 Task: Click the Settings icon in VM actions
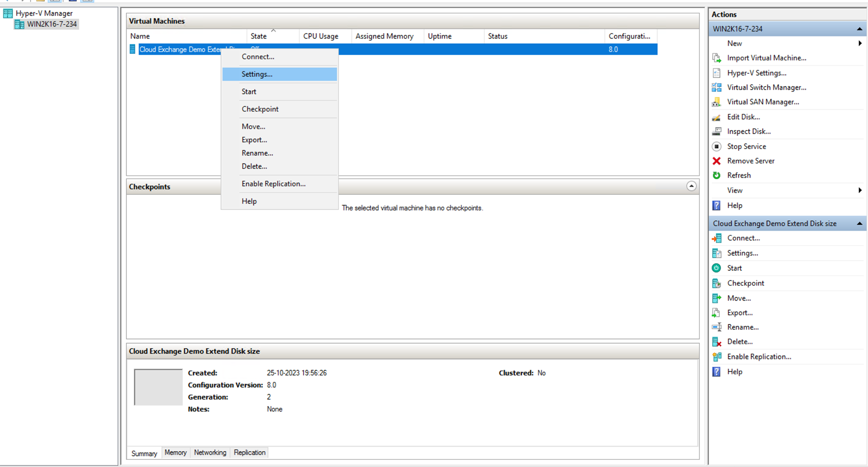[x=717, y=253]
